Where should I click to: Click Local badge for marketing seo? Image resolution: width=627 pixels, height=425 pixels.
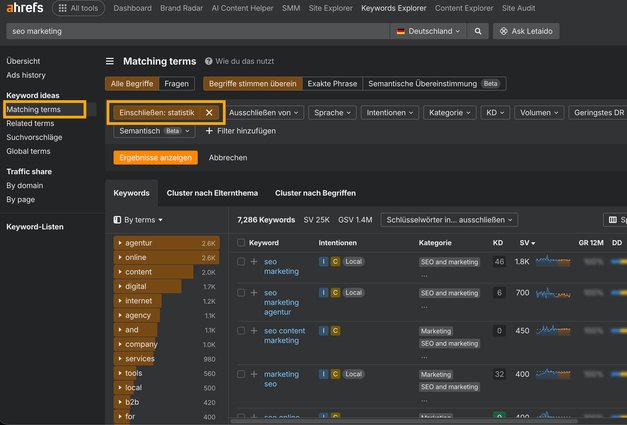click(353, 374)
